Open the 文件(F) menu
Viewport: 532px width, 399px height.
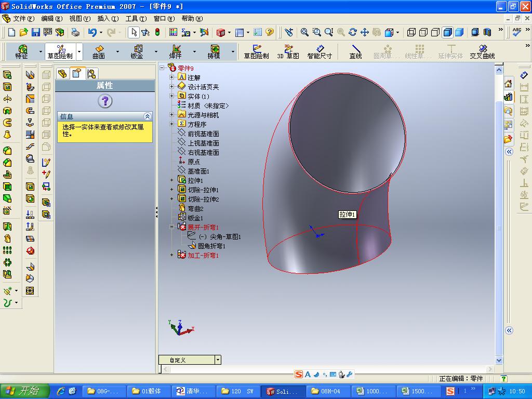coord(24,18)
